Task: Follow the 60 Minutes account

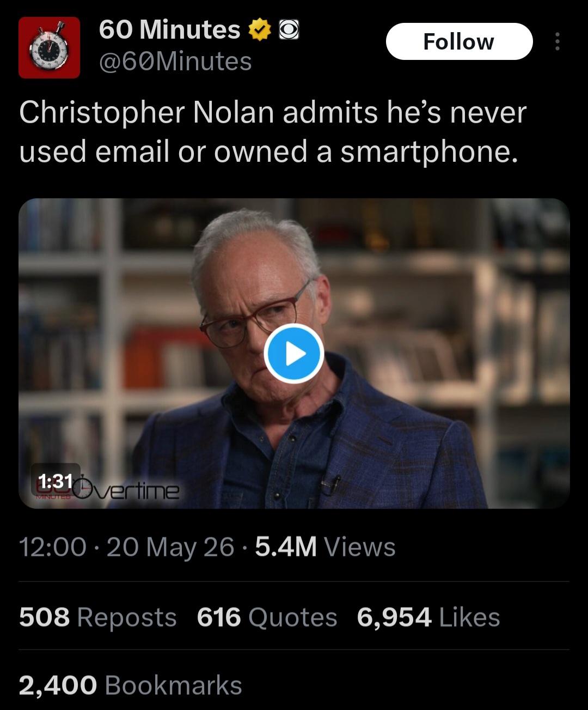Action: point(459,41)
